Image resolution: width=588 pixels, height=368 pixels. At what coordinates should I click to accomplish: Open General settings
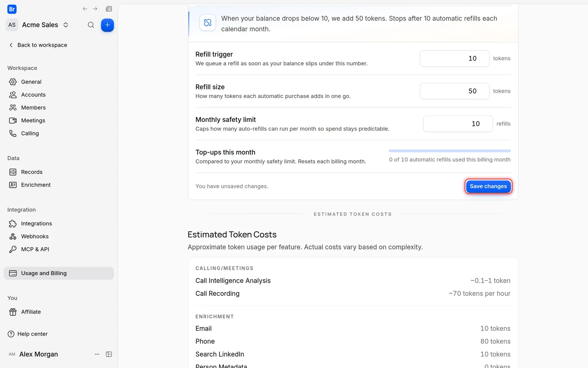[59, 82]
